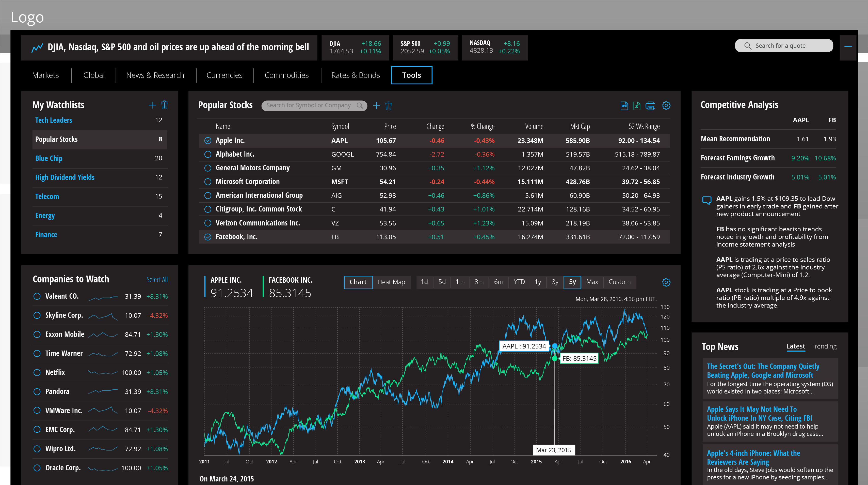Screen dimensions: 868x485
Task: Go to Commodities section
Action: [287, 75]
